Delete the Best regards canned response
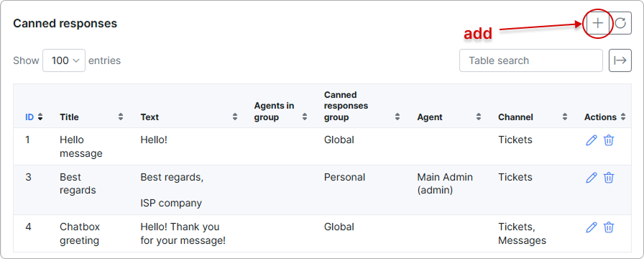 (x=609, y=178)
